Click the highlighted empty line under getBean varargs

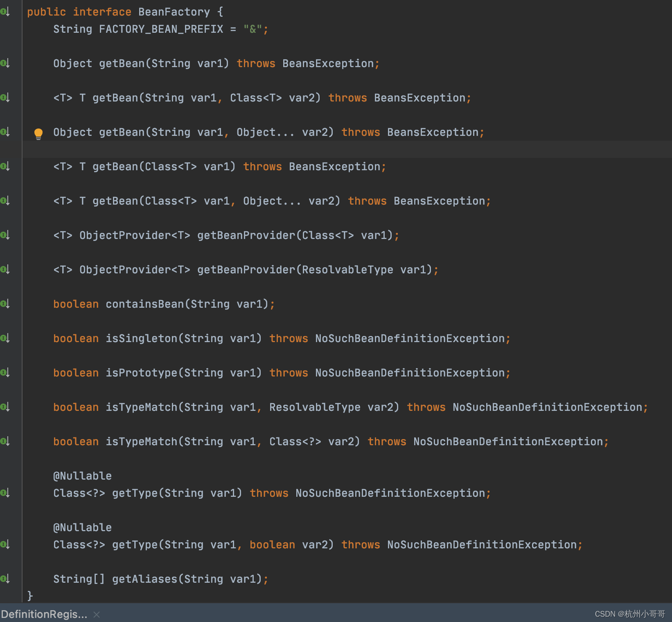pos(164,149)
